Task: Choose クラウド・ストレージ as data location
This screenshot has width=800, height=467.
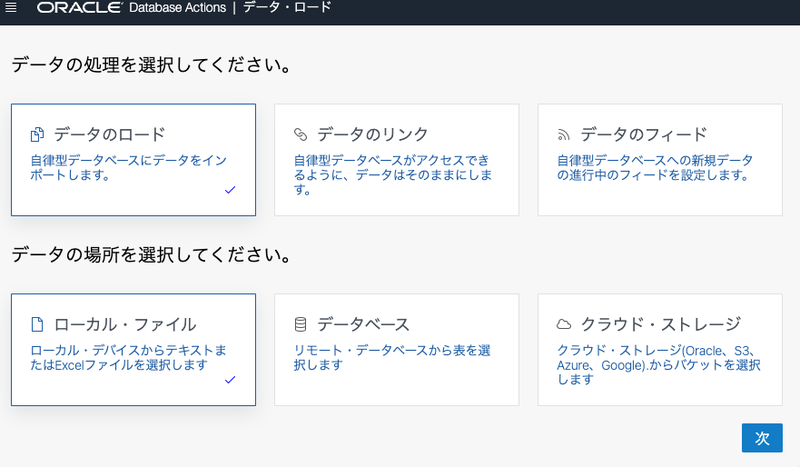Action: [659, 349]
